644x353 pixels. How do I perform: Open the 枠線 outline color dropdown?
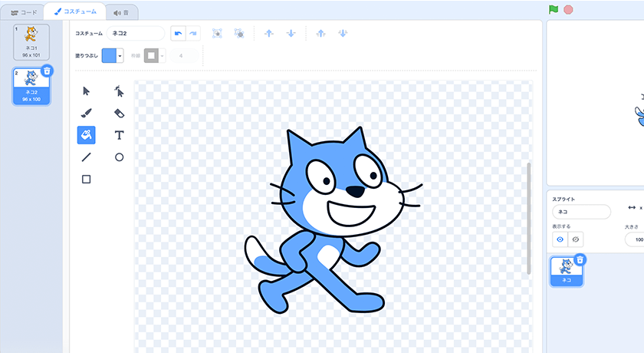[x=163, y=55]
